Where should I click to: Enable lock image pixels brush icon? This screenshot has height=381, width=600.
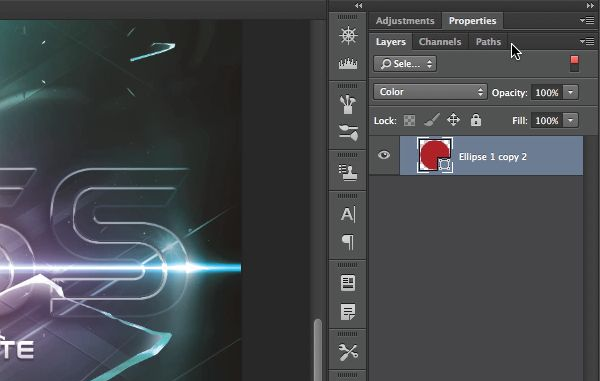(x=432, y=120)
